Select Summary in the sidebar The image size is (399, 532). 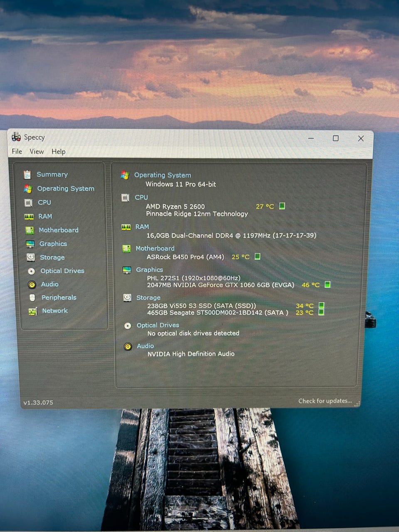pos(52,175)
